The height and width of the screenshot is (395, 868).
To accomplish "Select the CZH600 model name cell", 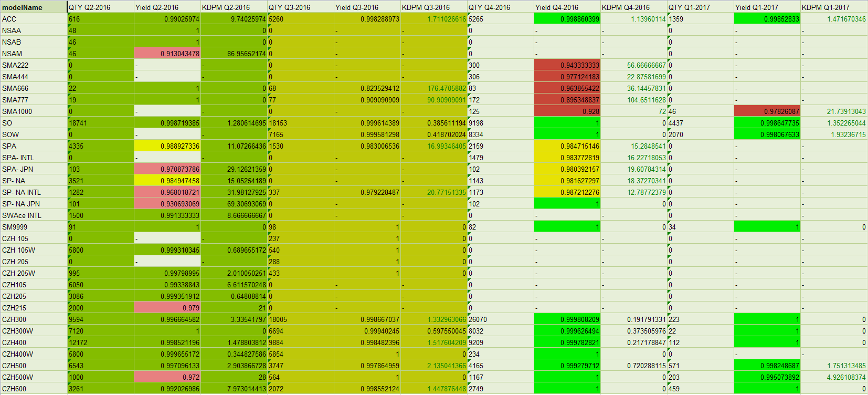I will coord(34,389).
